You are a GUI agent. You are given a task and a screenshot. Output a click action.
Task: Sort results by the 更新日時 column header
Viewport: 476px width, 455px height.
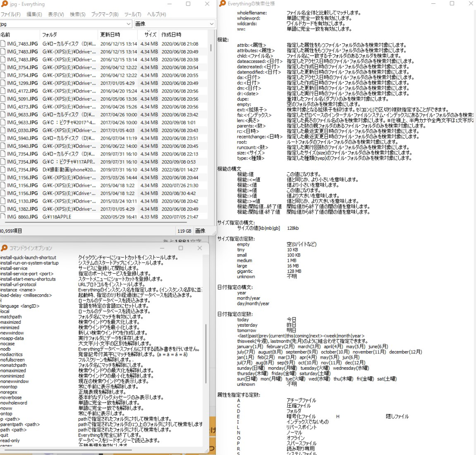[x=117, y=35]
